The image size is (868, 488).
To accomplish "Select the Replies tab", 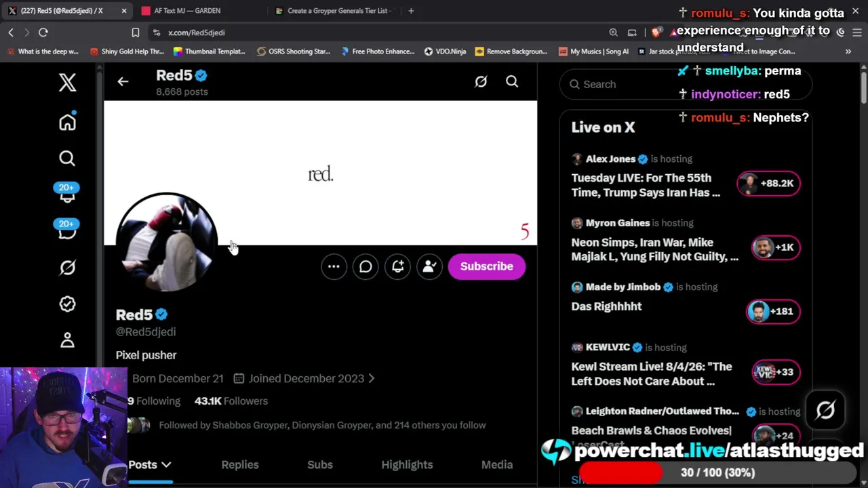I will coord(240,465).
